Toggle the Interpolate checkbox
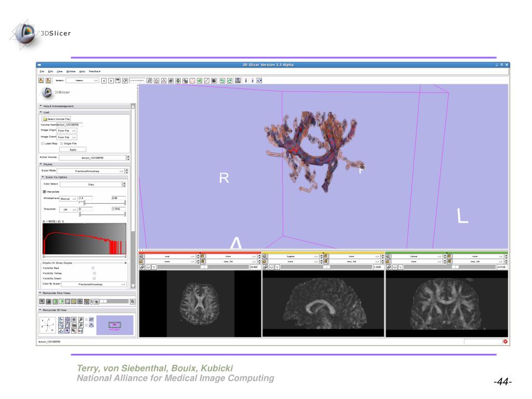532x399 pixels. (x=45, y=192)
